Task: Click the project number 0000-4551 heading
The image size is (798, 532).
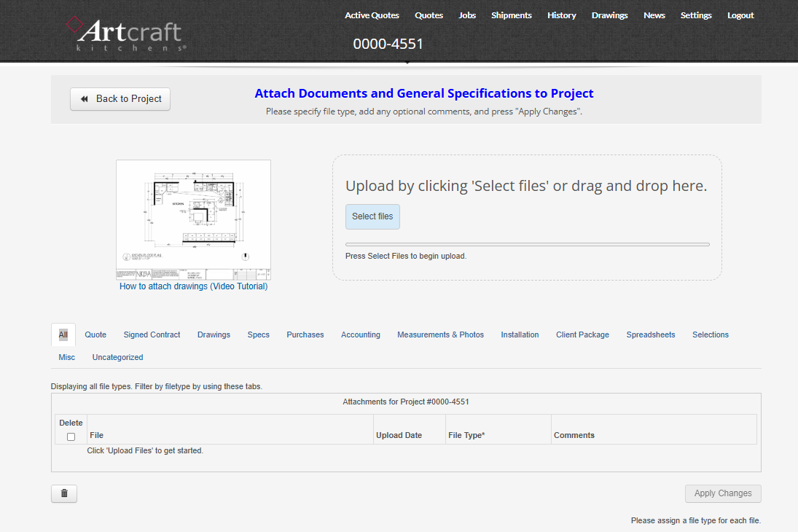Action: [388, 44]
